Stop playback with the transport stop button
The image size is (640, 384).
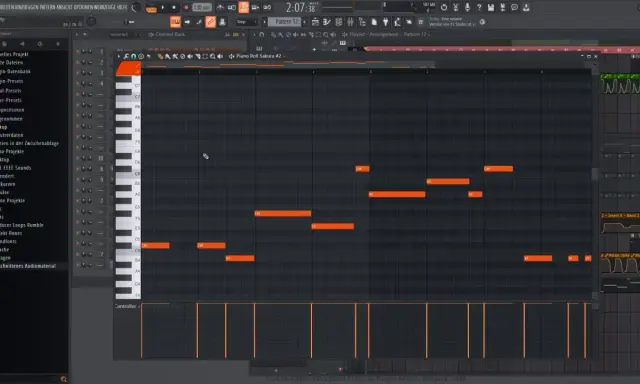click(174, 7)
